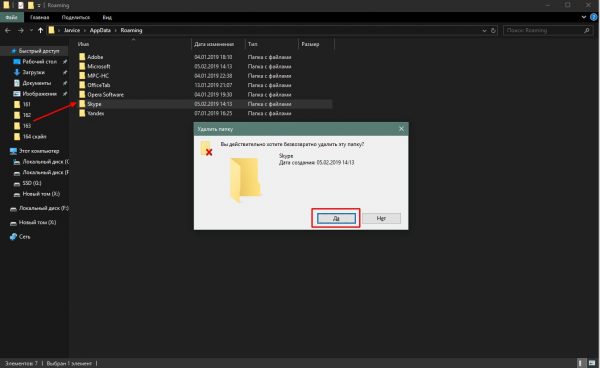Viewport: 600px width, 368px height.
Task: Select the Opera Software folder icon
Action: [82, 94]
